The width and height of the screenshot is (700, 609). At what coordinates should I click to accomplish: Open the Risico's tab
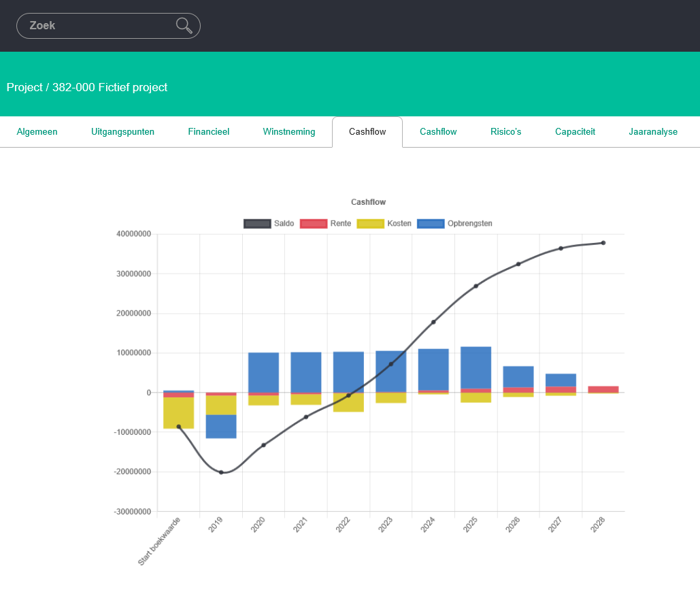point(506,132)
